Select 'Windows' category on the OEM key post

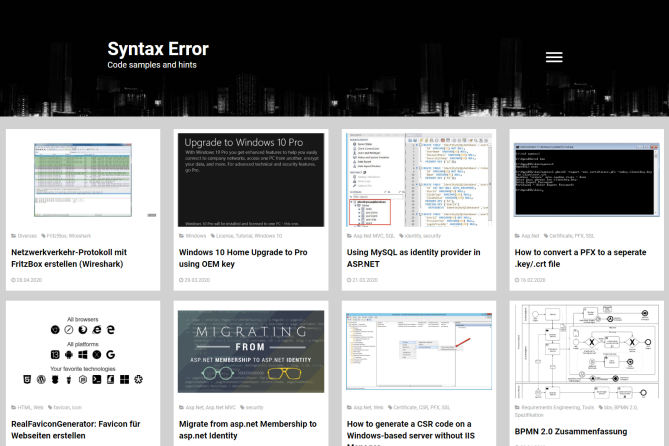pos(196,236)
